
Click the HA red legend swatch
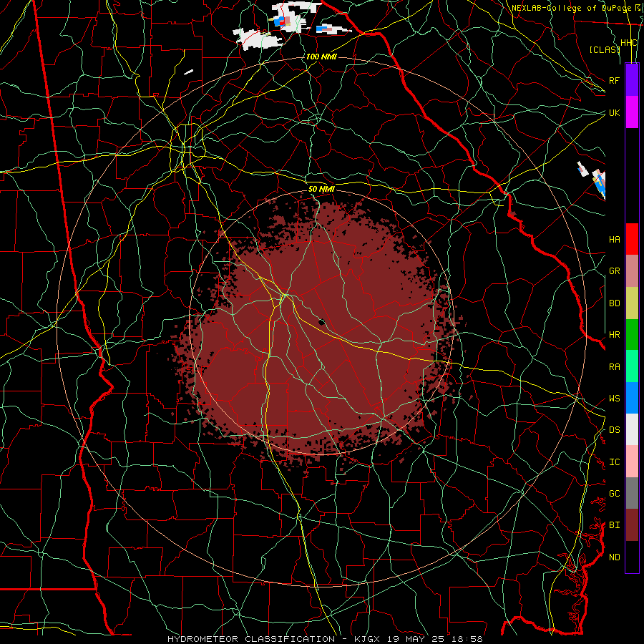(632, 239)
